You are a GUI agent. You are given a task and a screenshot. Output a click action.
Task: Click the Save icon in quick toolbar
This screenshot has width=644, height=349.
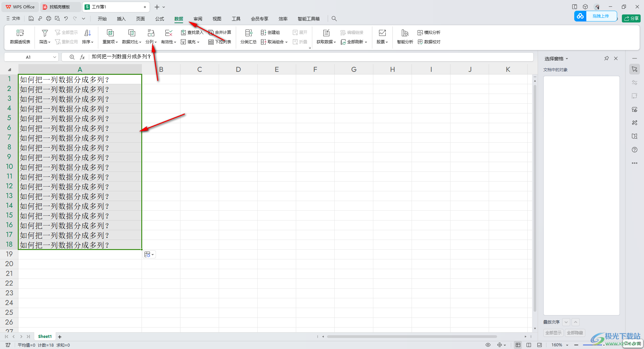[x=31, y=18]
